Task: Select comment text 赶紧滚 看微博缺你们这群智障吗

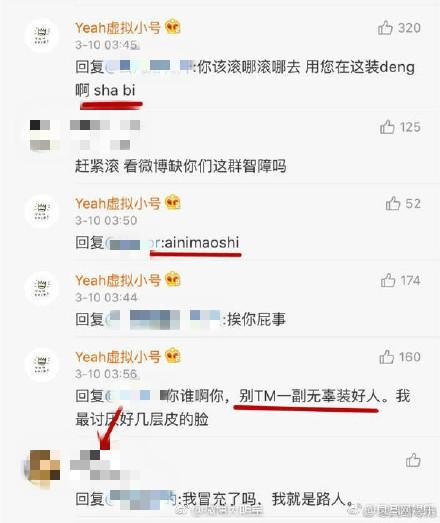Action: pos(180,166)
